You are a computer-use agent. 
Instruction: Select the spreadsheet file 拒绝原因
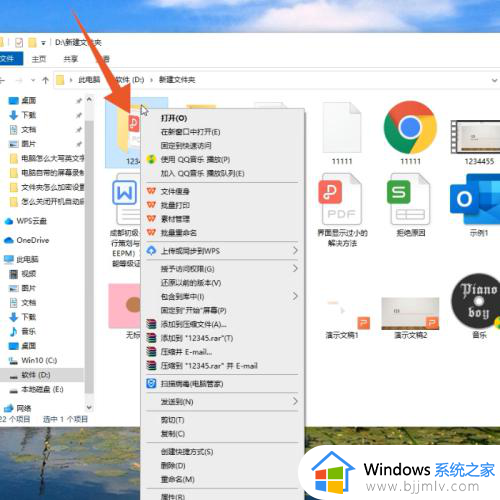tap(410, 205)
